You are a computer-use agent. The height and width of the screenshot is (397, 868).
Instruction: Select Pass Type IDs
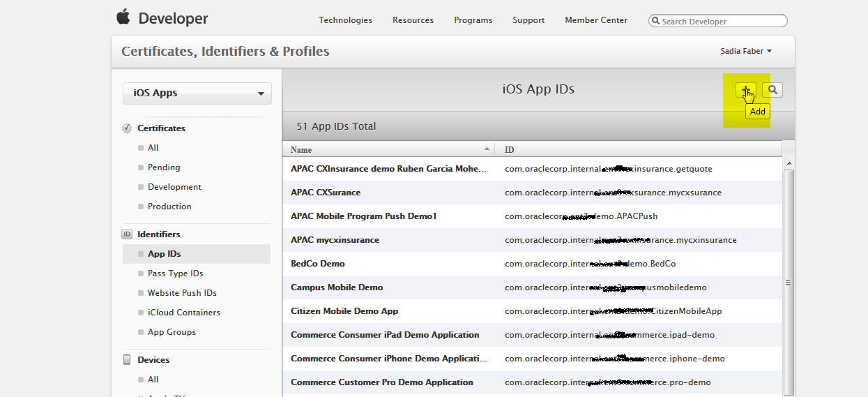[176, 274]
